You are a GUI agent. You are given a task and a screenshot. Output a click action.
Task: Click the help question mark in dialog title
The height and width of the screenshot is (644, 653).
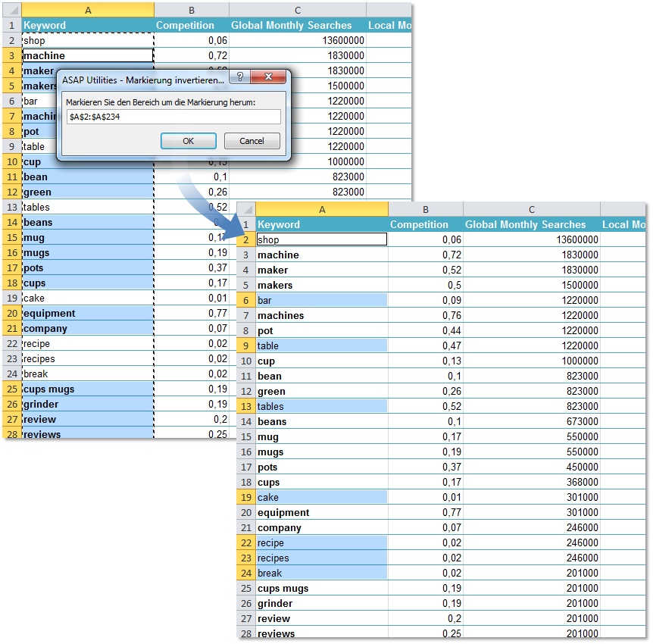(x=240, y=77)
